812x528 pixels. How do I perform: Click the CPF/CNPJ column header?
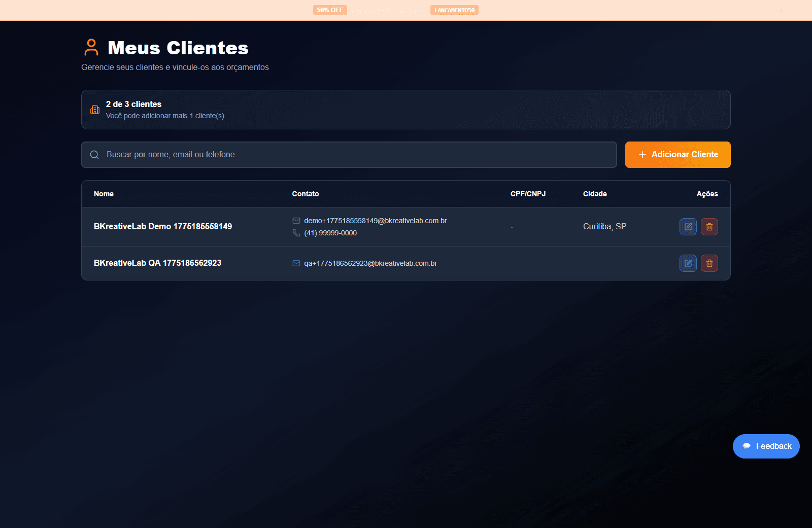tap(528, 194)
